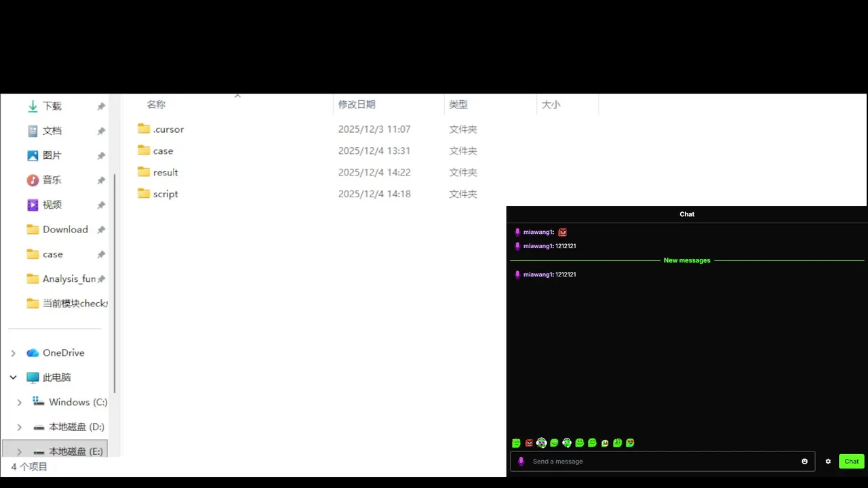Click the pin icon next to Download
The image size is (868, 488).
[101, 230]
